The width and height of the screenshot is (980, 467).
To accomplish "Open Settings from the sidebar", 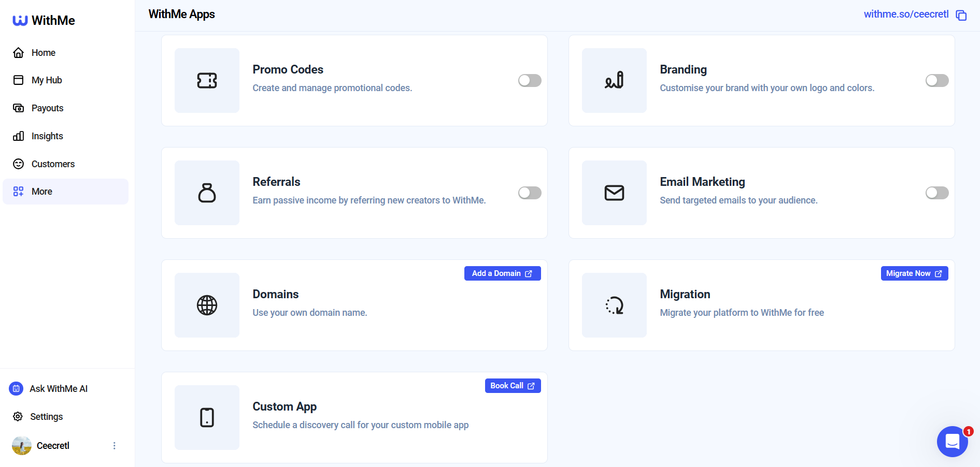I will 46,416.
